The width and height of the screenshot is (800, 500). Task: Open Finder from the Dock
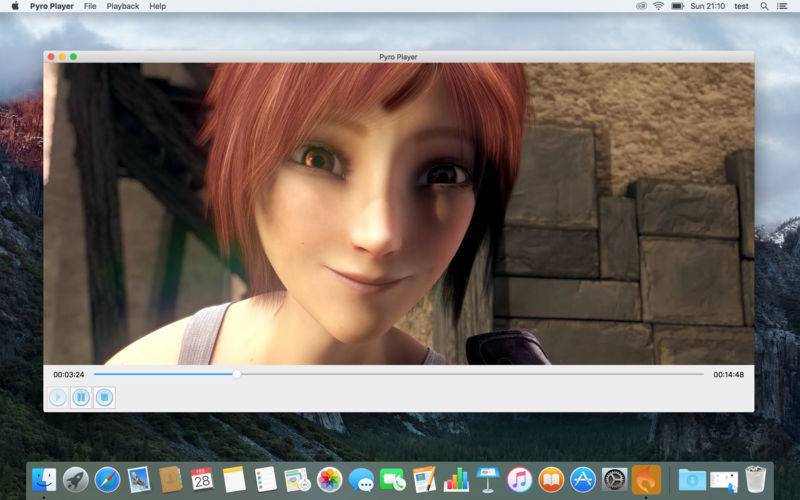point(44,480)
